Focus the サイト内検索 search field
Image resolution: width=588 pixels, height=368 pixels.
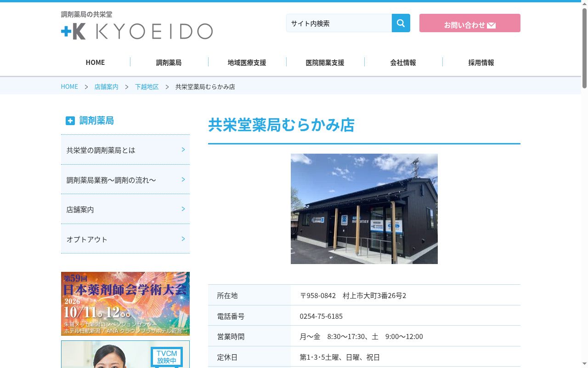point(339,23)
